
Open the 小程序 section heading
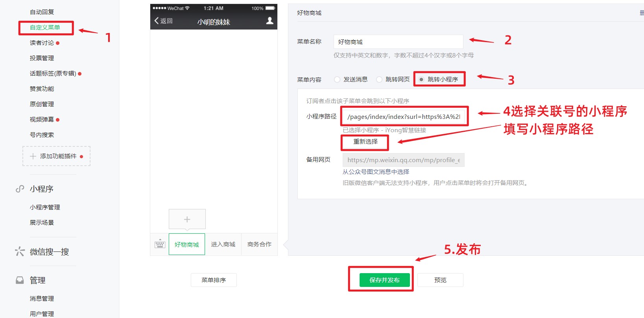42,189
